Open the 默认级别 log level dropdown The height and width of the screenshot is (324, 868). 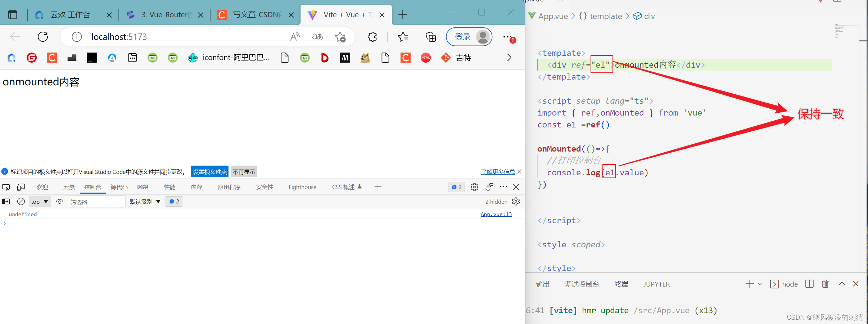(x=145, y=202)
